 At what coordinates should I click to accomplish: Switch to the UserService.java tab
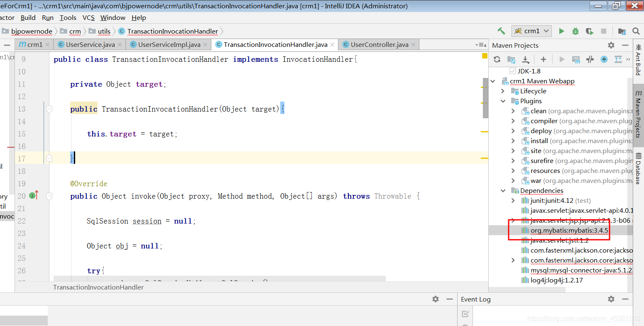(90, 45)
